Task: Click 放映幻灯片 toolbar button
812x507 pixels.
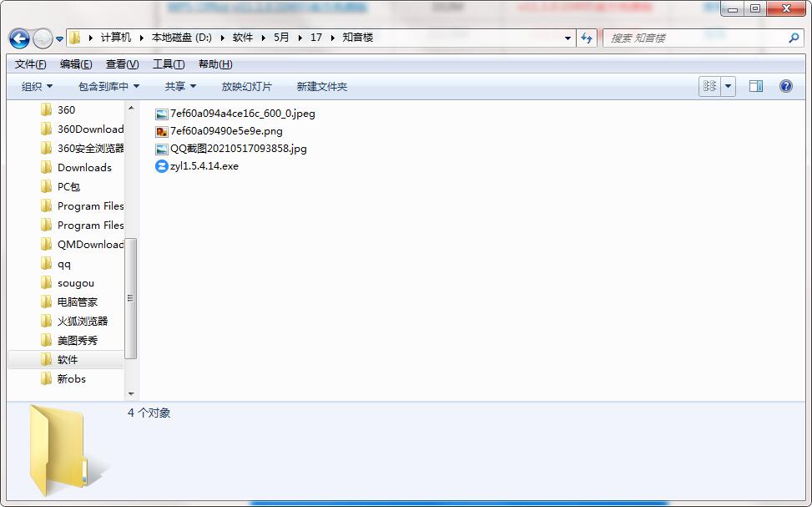Action: point(246,87)
